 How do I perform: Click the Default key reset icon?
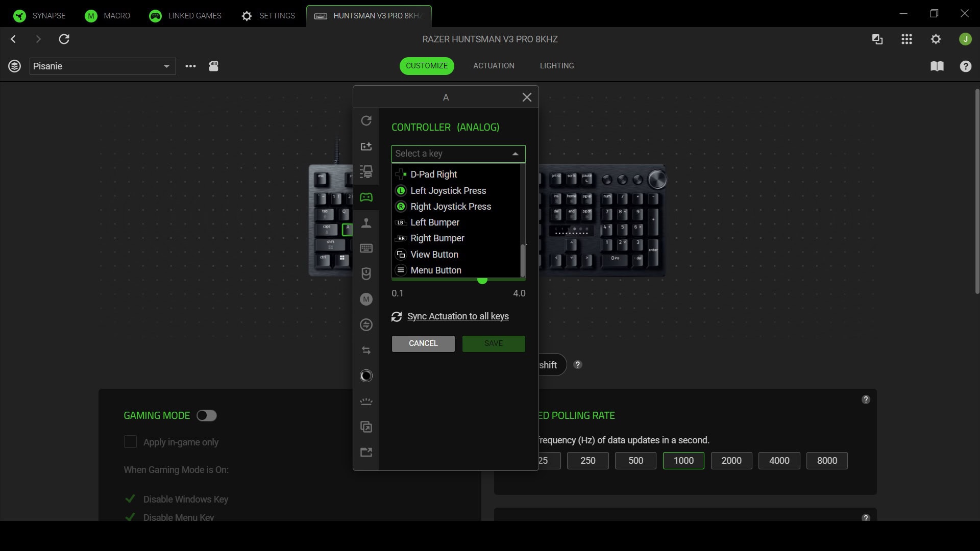(366, 120)
